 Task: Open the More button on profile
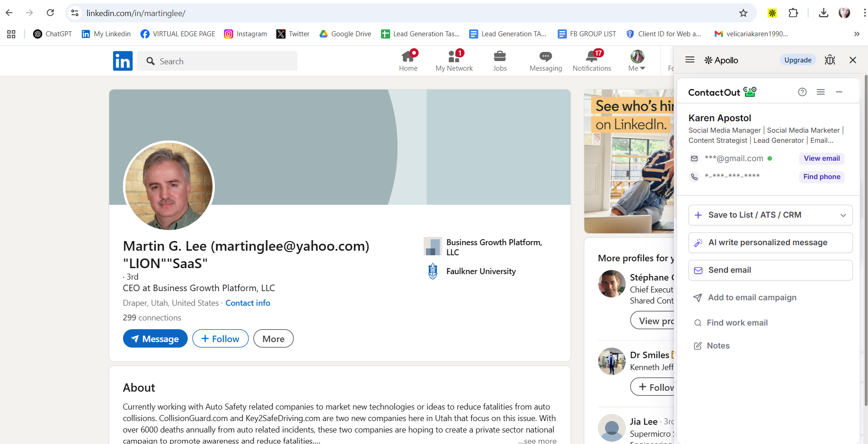point(274,338)
